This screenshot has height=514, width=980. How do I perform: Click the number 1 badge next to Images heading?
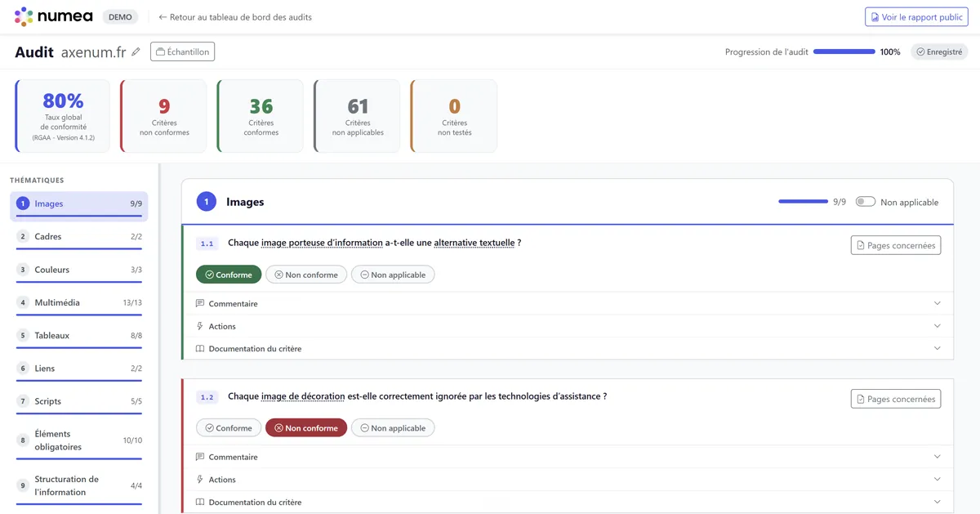tap(207, 201)
